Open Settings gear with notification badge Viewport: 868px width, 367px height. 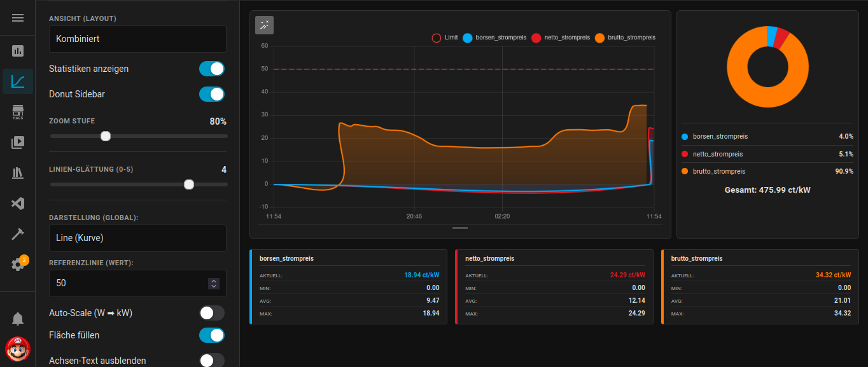pos(18,265)
